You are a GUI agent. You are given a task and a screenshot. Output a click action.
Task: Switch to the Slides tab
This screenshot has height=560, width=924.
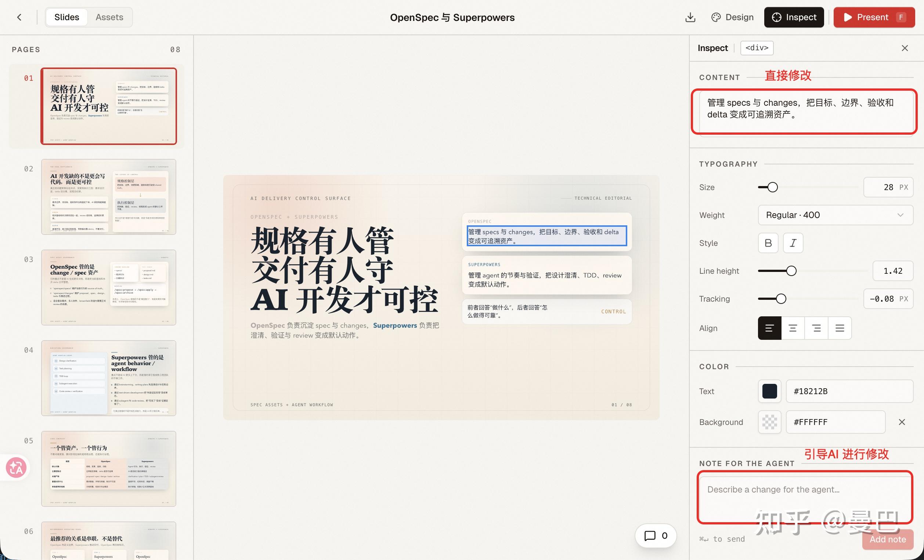(x=67, y=17)
